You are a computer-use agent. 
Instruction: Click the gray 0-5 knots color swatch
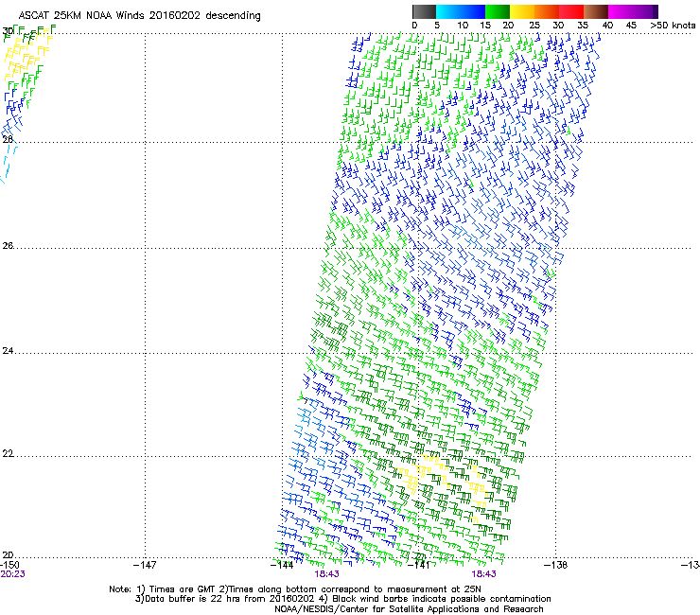tap(424, 11)
